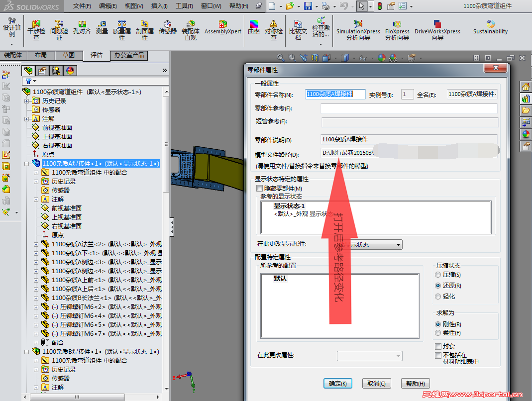Open the 在此更改显示属性 dropdown
This screenshot has height=401, width=532.
[x=398, y=245]
